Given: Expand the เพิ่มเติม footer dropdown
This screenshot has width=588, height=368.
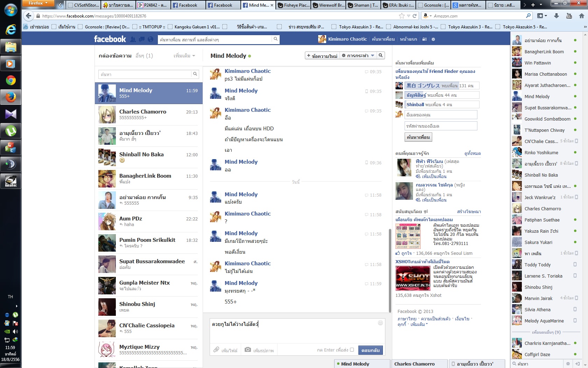Looking at the screenshot, I should coord(419,325).
